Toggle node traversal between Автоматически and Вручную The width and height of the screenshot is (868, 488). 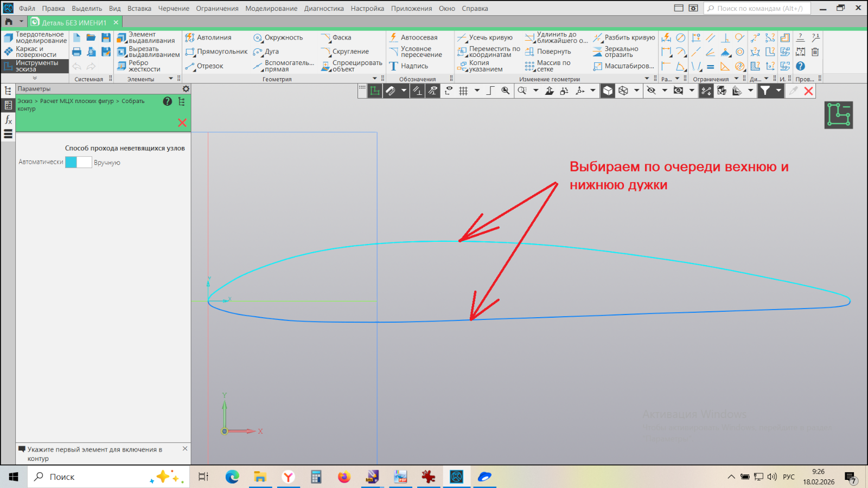[79, 162]
